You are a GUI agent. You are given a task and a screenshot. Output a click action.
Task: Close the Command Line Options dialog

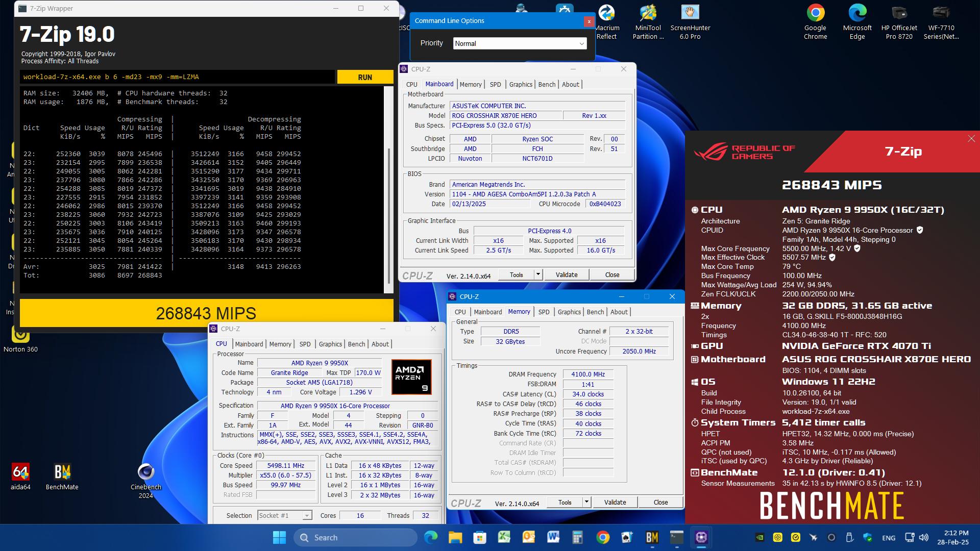589,21
